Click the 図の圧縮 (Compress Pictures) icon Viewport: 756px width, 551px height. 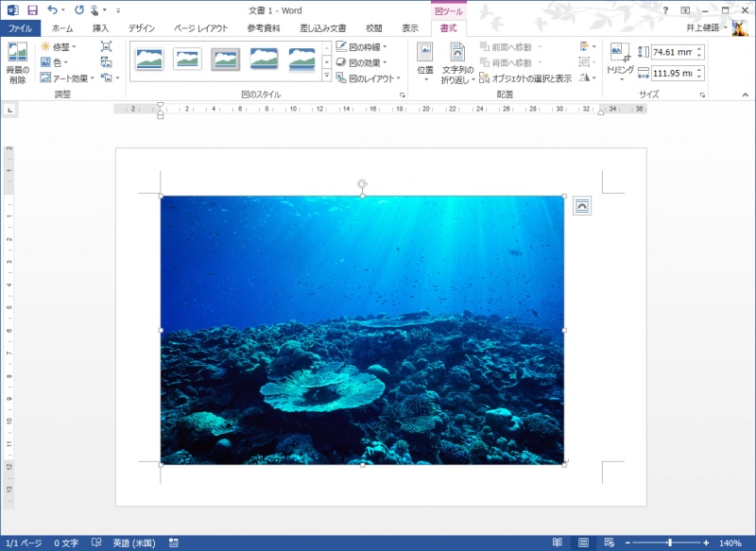tap(106, 46)
